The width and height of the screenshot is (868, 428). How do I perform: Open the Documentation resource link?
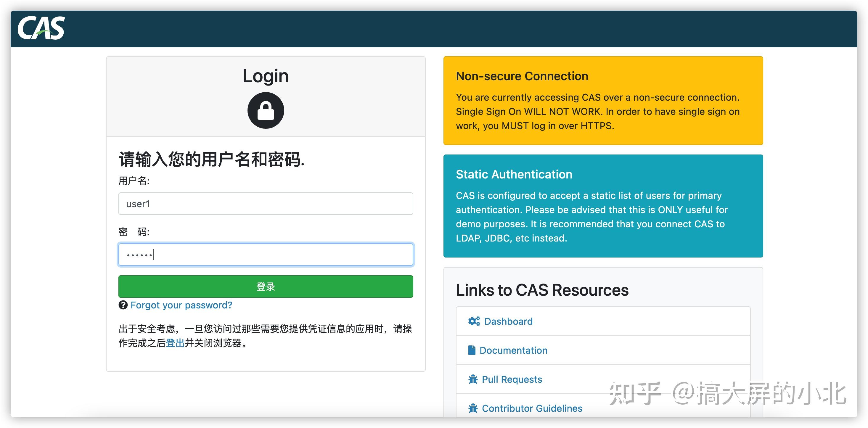514,350
